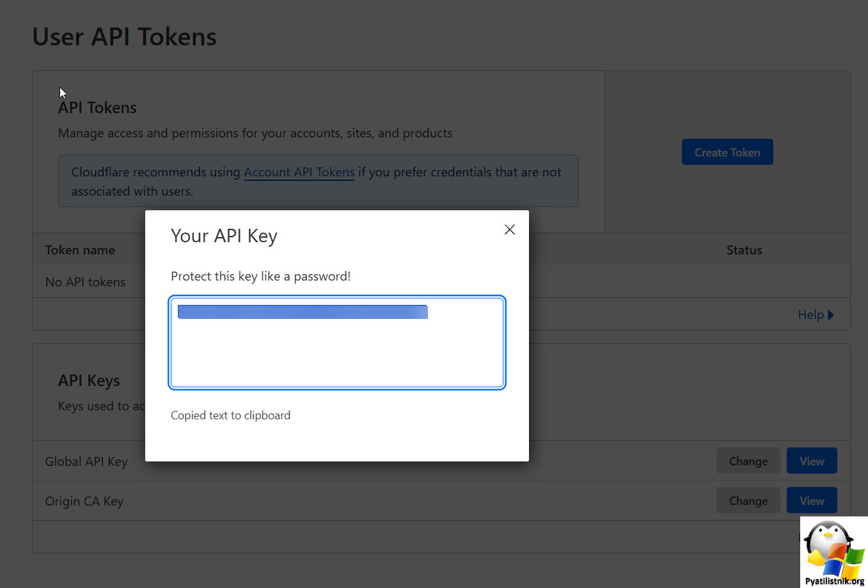Viewport: 868px width, 588px height.
Task: Open the Account API Tokens link
Action: [x=299, y=172]
